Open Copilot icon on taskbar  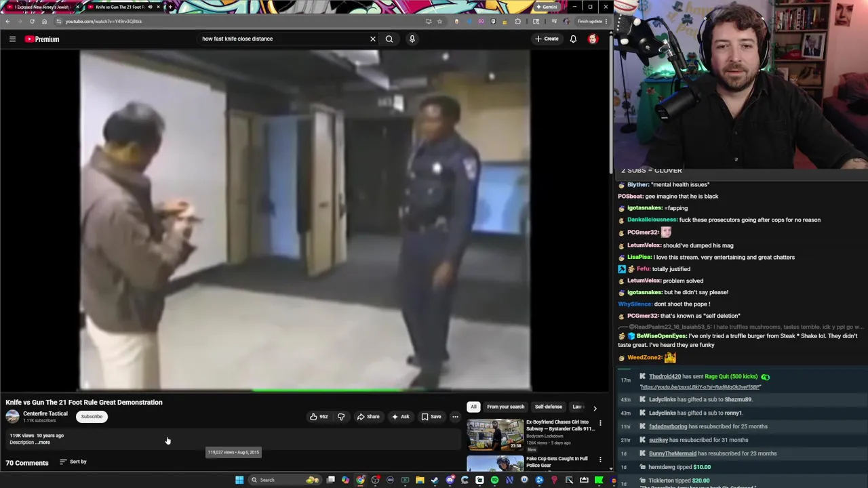(x=345, y=480)
